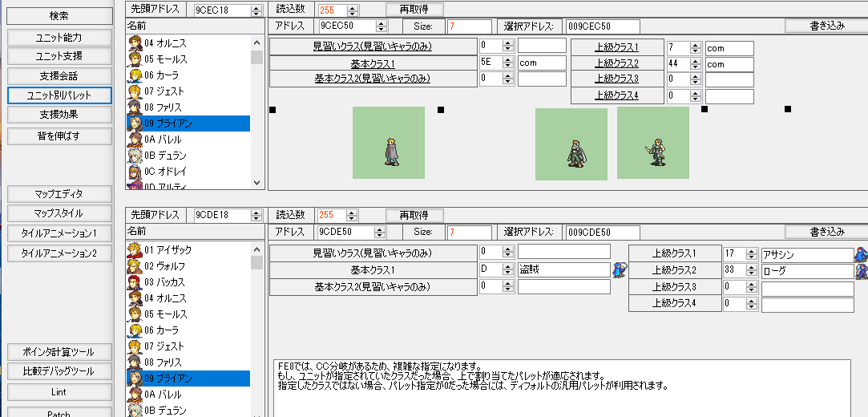Viewport: 868px width, 417px height.
Task: Select 08 ファリス portrait in upper list
Action: coord(135,107)
